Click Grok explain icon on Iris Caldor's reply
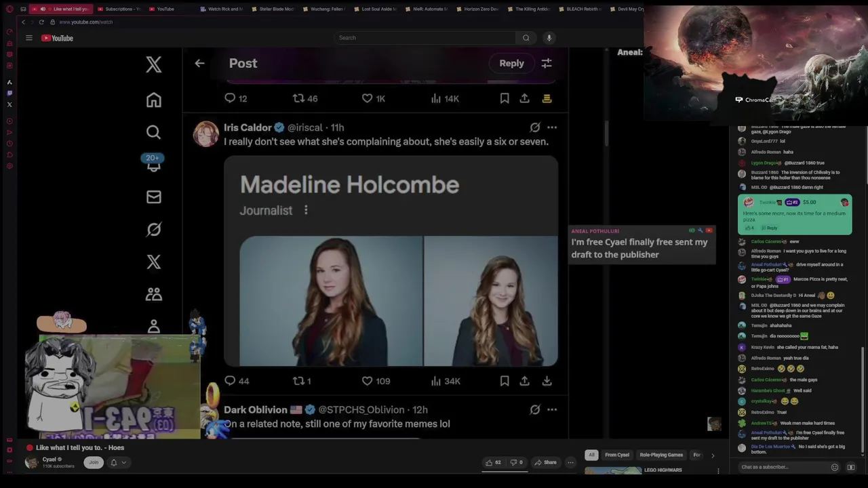The image size is (868, 488). (x=535, y=127)
